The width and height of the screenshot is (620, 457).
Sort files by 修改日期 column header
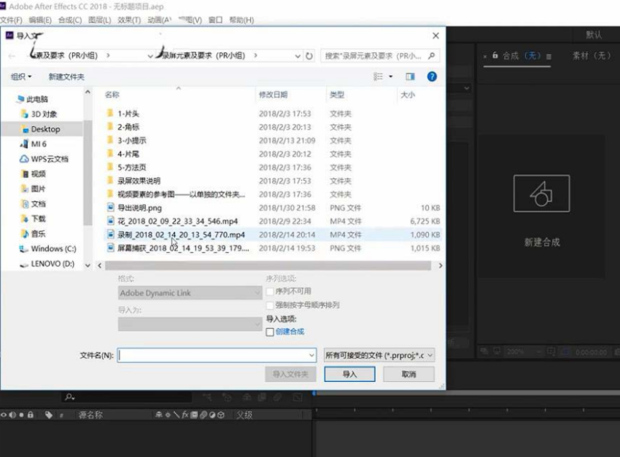pos(273,94)
